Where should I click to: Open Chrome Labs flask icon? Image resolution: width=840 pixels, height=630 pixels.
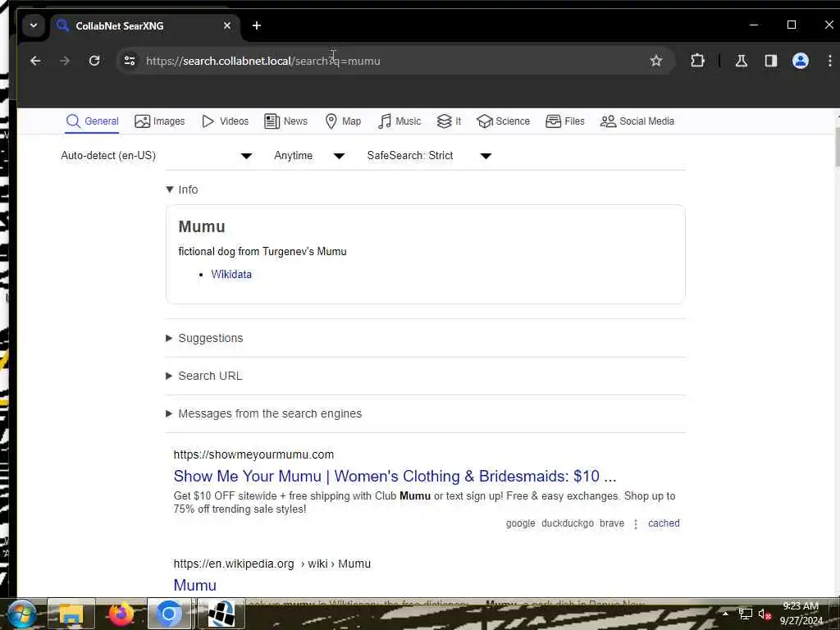pyautogui.click(x=742, y=61)
